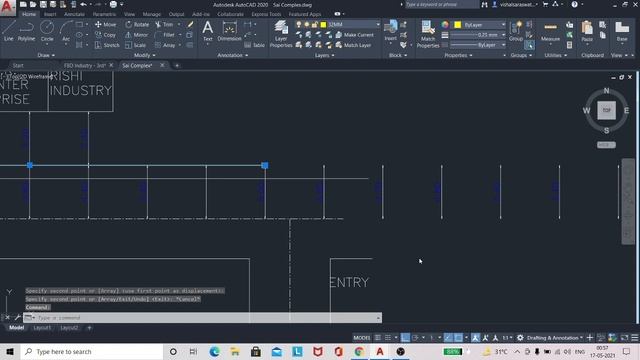The height and width of the screenshot is (360, 640).
Task: Click the Paste clipboard tool
Action: tap(587, 31)
